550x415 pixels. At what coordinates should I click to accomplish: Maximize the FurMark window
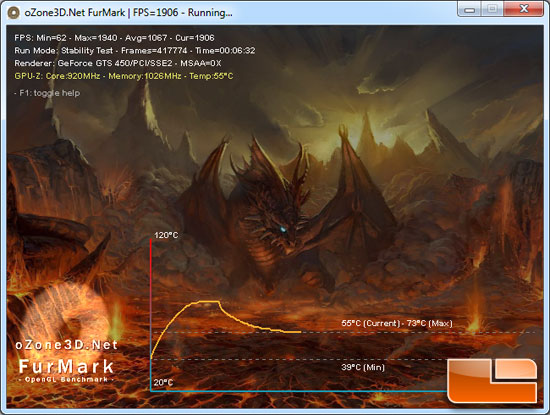click(492, 9)
